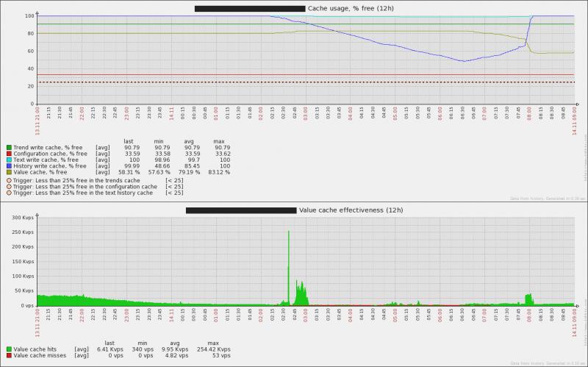The width and height of the screenshot is (588, 367).
Task: Click the "20" y-axis label on Cache usage graph
Action: coord(31,86)
